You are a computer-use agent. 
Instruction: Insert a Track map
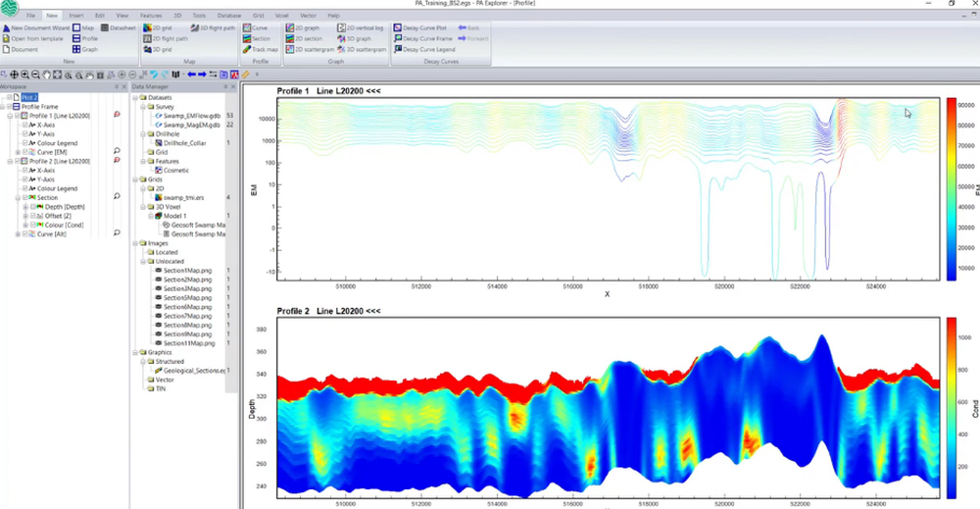coord(260,49)
